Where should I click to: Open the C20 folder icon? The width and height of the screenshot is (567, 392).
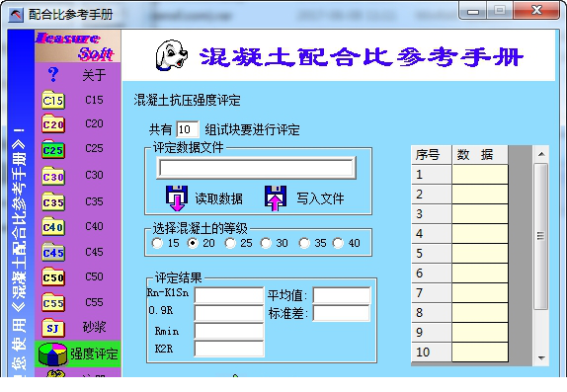(x=53, y=124)
